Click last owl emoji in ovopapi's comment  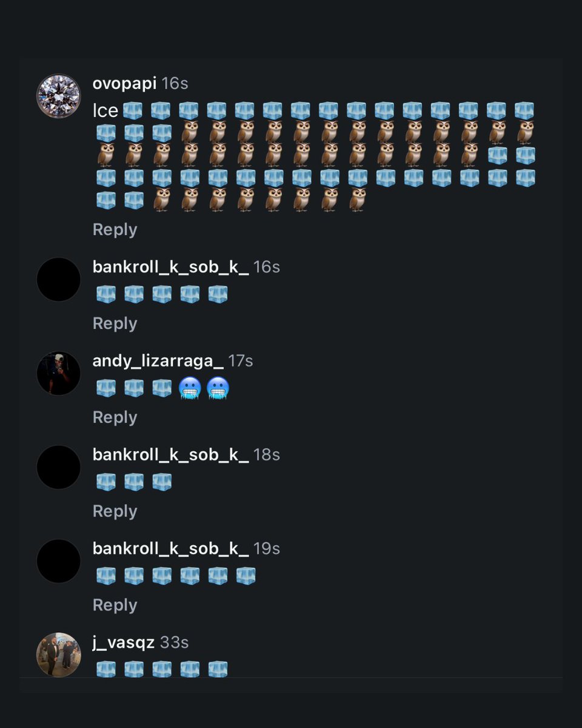tap(358, 200)
